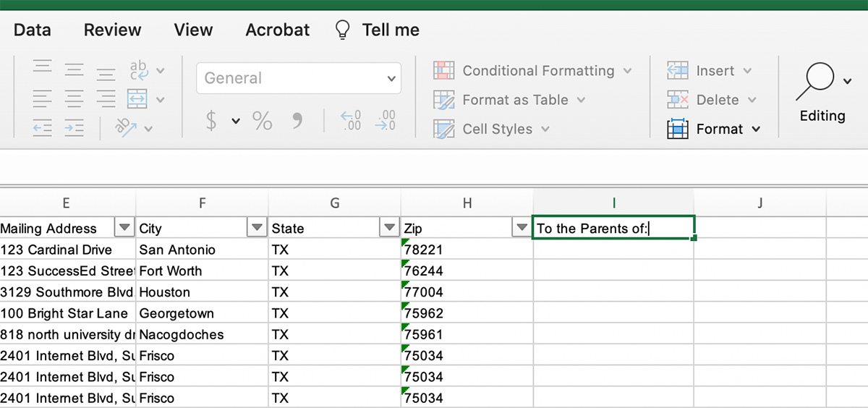Open the currency format dropdown arrow
This screenshot has width=868, height=408.
click(x=236, y=122)
